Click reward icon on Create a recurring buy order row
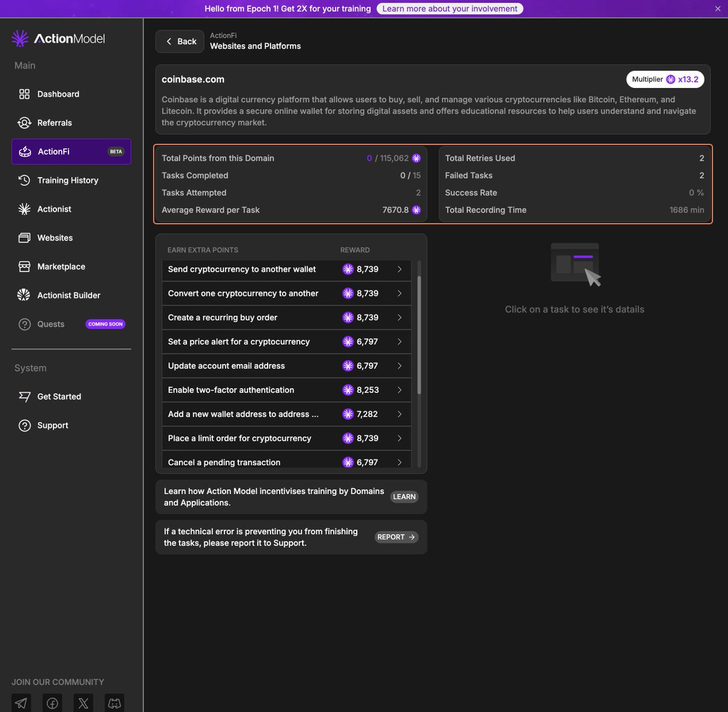Viewport: 728px width, 712px height. [348, 318]
